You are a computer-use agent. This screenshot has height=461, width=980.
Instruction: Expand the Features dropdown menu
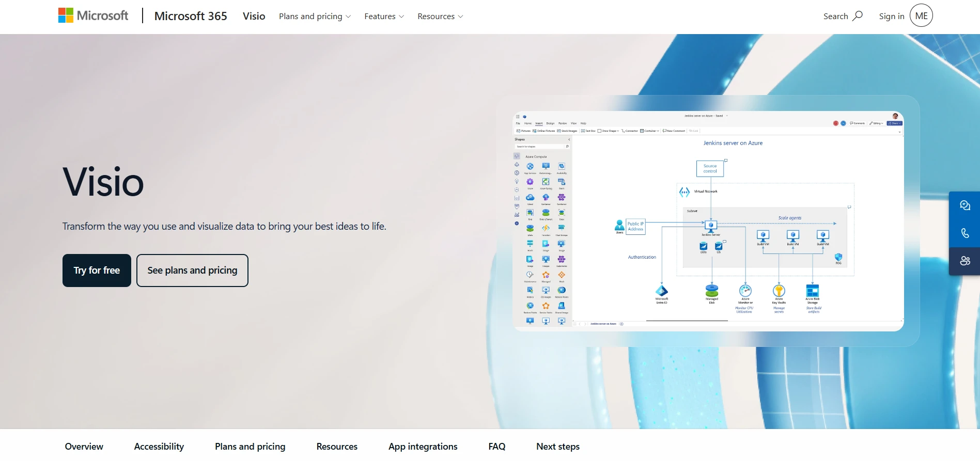click(384, 17)
